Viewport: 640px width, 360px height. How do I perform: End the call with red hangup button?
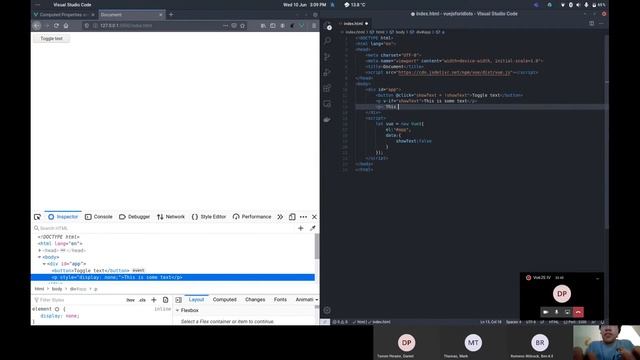coord(578,312)
